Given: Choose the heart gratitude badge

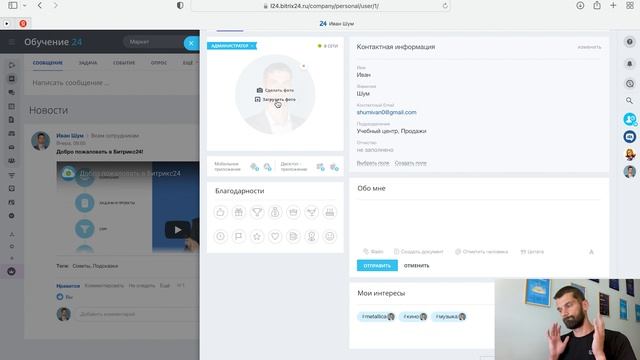Looking at the screenshot, I should point(275,236).
